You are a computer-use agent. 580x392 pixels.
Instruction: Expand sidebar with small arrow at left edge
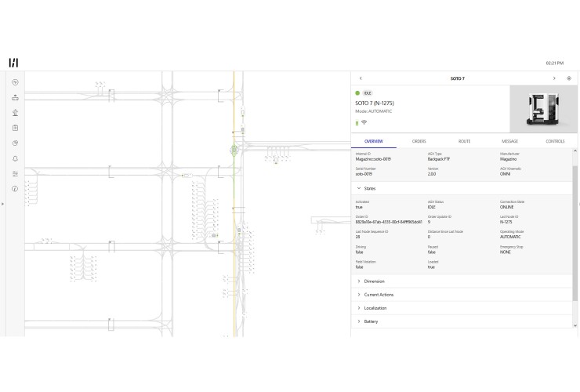pos(2,204)
